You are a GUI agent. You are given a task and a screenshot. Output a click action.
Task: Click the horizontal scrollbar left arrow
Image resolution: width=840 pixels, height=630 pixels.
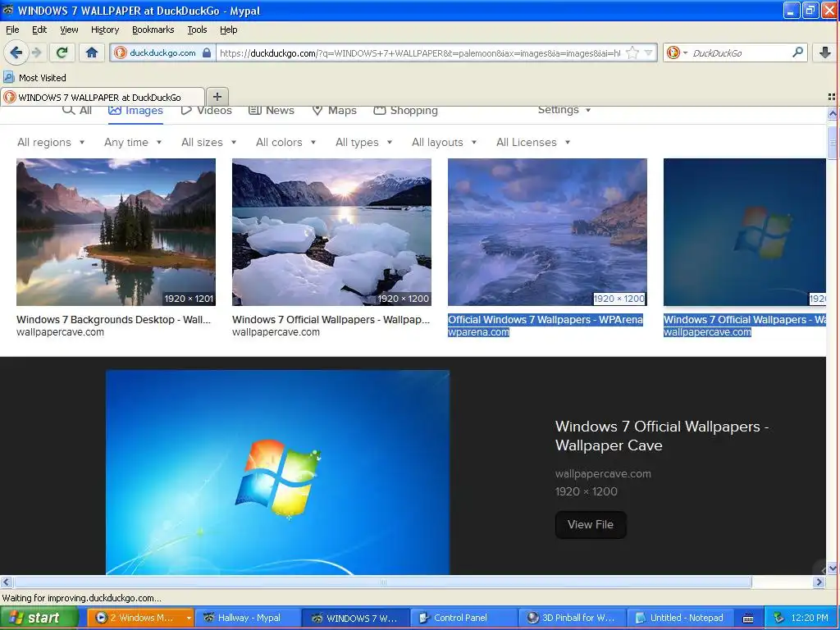pos(7,582)
